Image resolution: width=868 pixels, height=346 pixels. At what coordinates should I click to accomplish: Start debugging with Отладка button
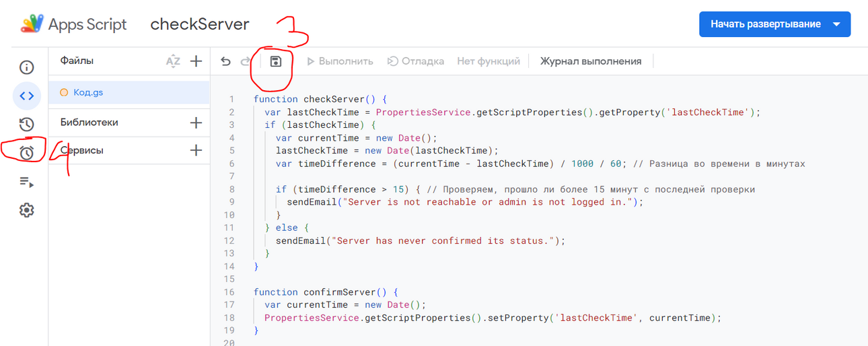[415, 61]
